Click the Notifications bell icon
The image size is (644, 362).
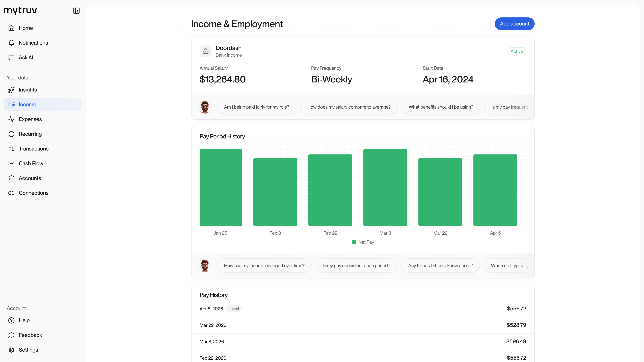point(11,43)
